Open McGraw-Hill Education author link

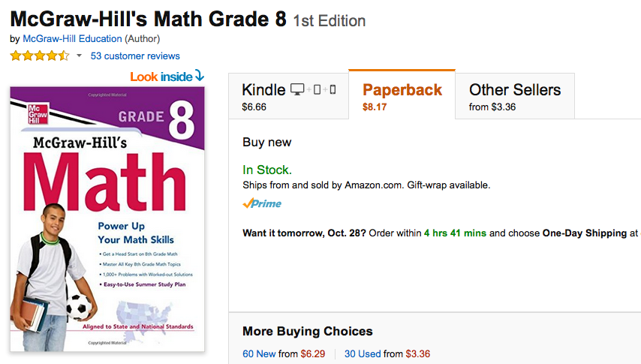(72, 39)
